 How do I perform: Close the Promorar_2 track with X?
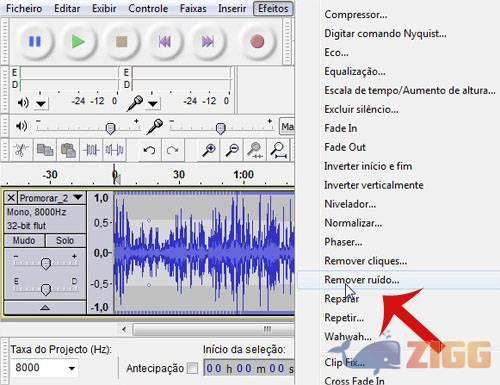click(11, 198)
